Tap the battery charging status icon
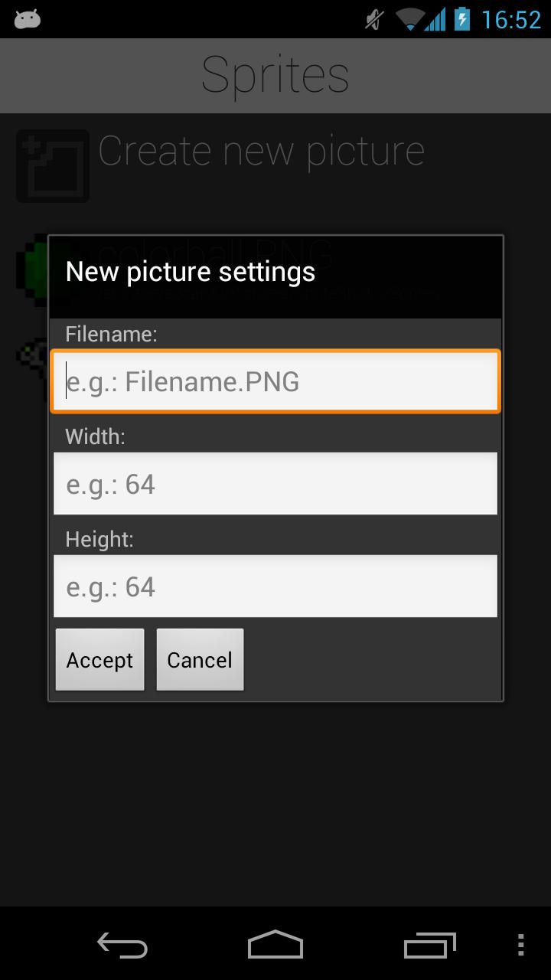Image resolution: width=551 pixels, height=980 pixels. (462, 18)
